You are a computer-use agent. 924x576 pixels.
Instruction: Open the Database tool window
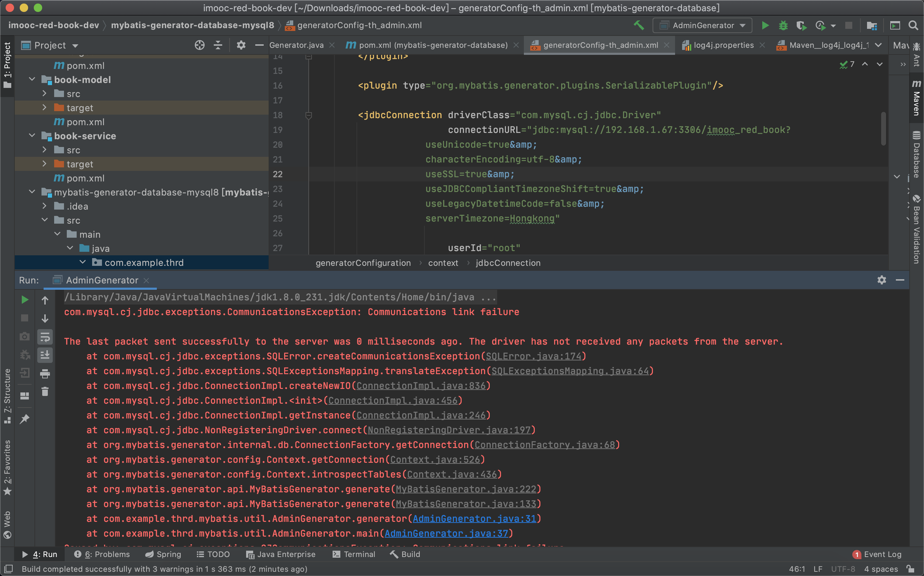[916, 154]
